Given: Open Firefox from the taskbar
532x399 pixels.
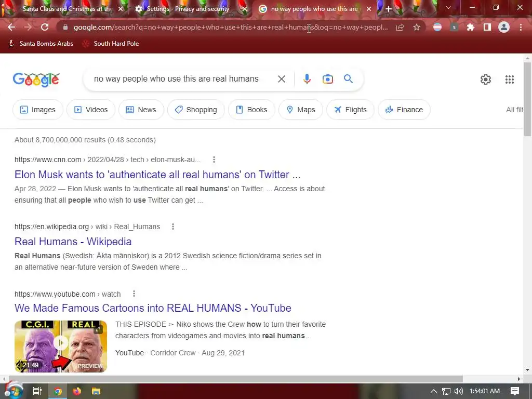Looking at the screenshot, I should pos(77,391).
